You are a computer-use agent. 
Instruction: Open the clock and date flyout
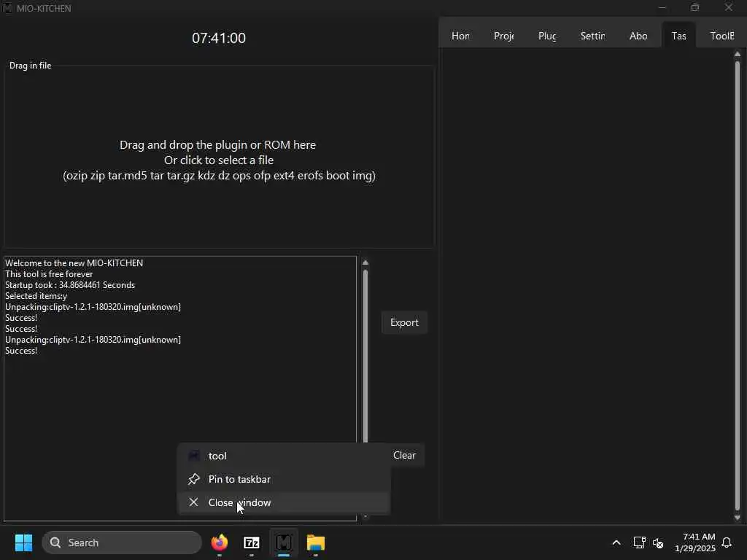694,542
